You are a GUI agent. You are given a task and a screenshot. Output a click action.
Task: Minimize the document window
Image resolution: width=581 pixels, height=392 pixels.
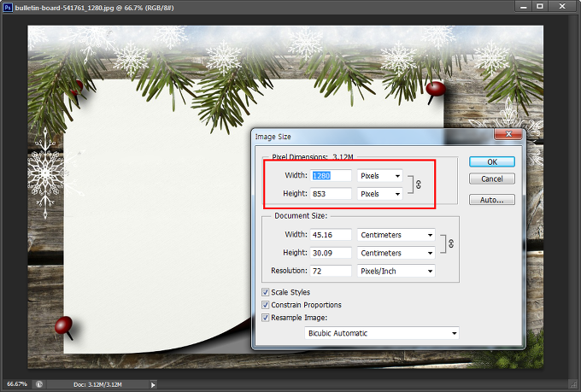click(523, 7)
